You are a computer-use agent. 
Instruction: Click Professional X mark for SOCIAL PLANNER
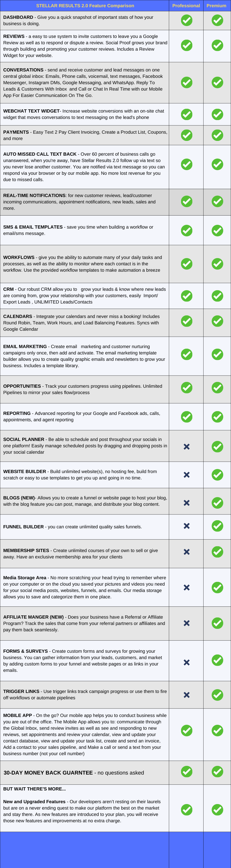[187, 446]
